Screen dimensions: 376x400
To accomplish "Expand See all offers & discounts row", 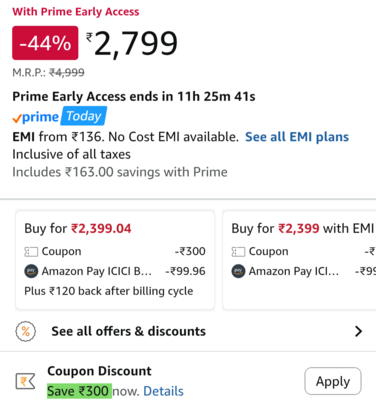I will [x=188, y=331].
